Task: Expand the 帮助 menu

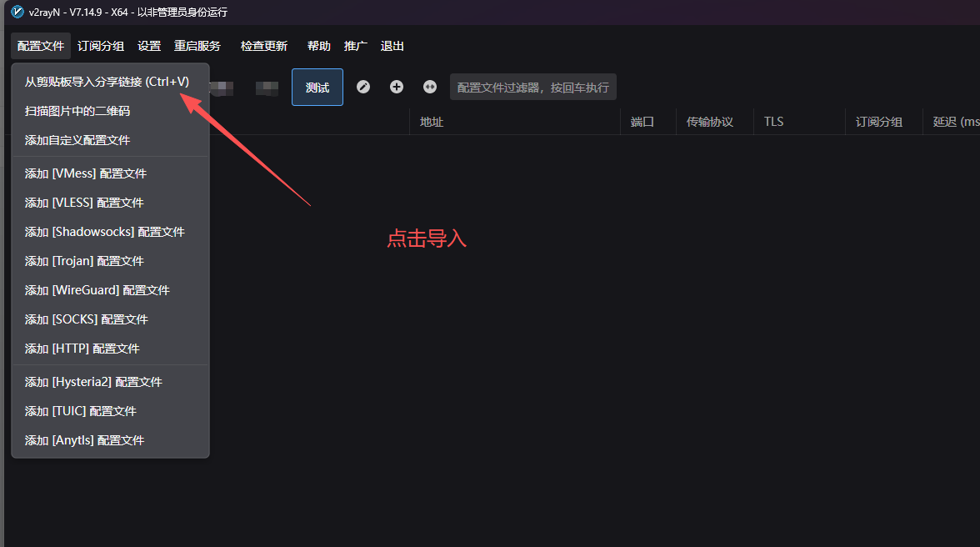Action: click(318, 46)
